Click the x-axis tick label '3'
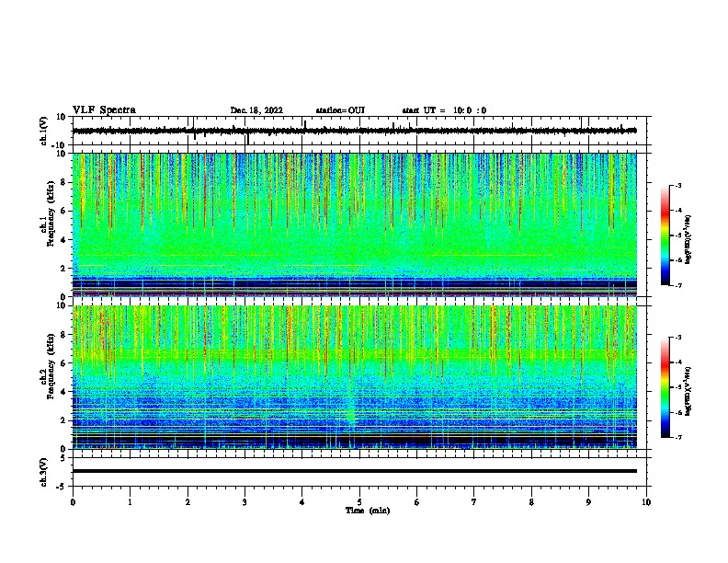This screenshot has height=563, width=728. 245,502
